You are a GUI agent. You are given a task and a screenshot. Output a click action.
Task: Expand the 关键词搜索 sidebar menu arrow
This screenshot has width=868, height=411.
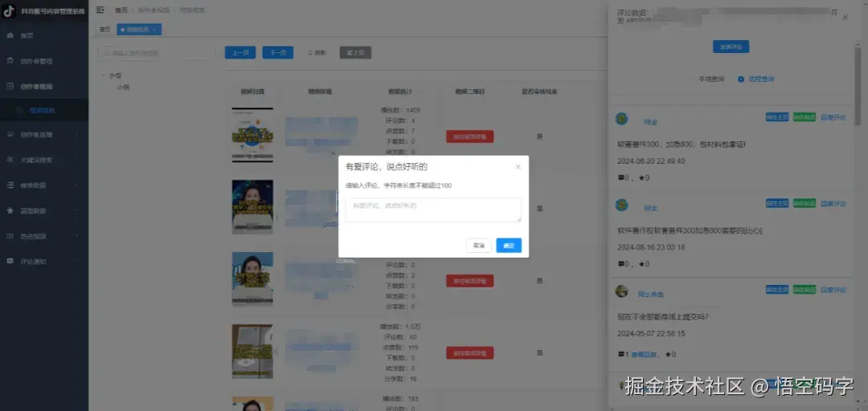77,159
